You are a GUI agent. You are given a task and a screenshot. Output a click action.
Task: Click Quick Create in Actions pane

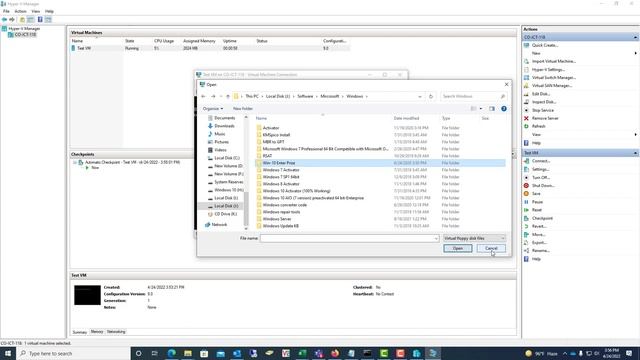click(x=544, y=45)
